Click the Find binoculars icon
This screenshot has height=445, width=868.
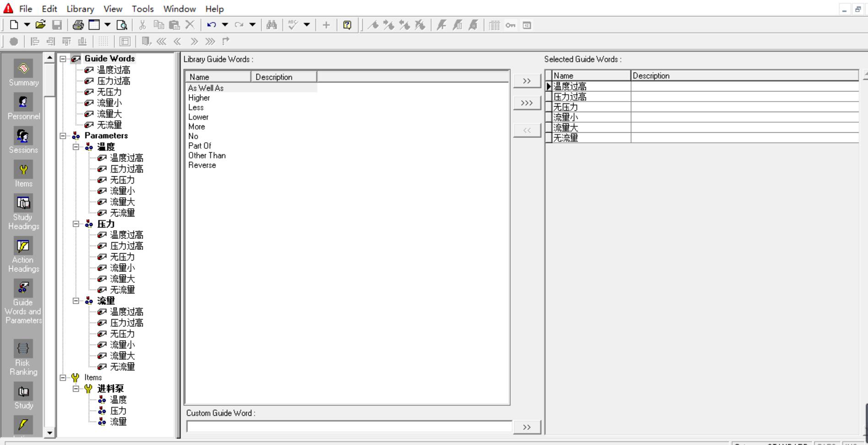click(x=272, y=25)
